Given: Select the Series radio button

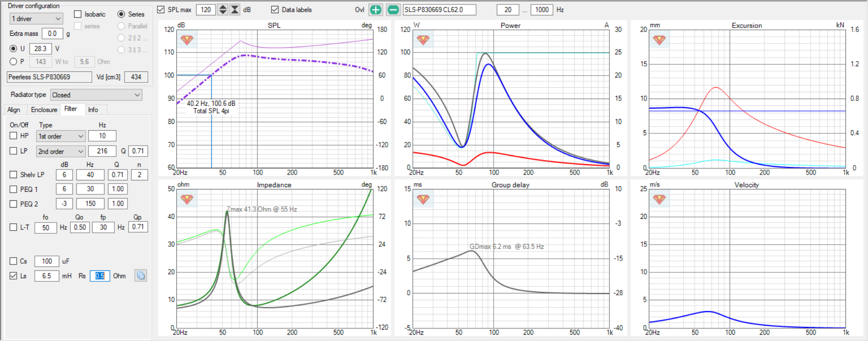Looking at the screenshot, I should click(x=121, y=14).
